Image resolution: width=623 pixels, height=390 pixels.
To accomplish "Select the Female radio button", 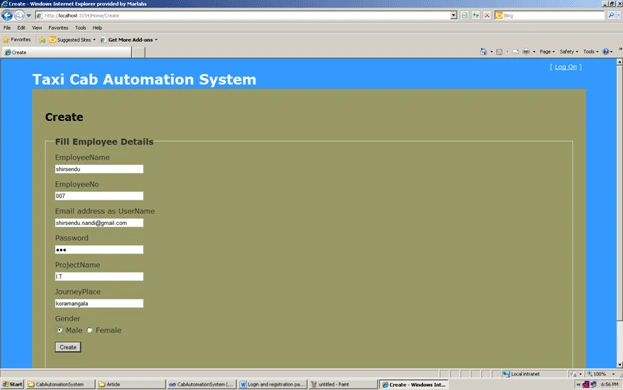I will pyautogui.click(x=89, y=330).
